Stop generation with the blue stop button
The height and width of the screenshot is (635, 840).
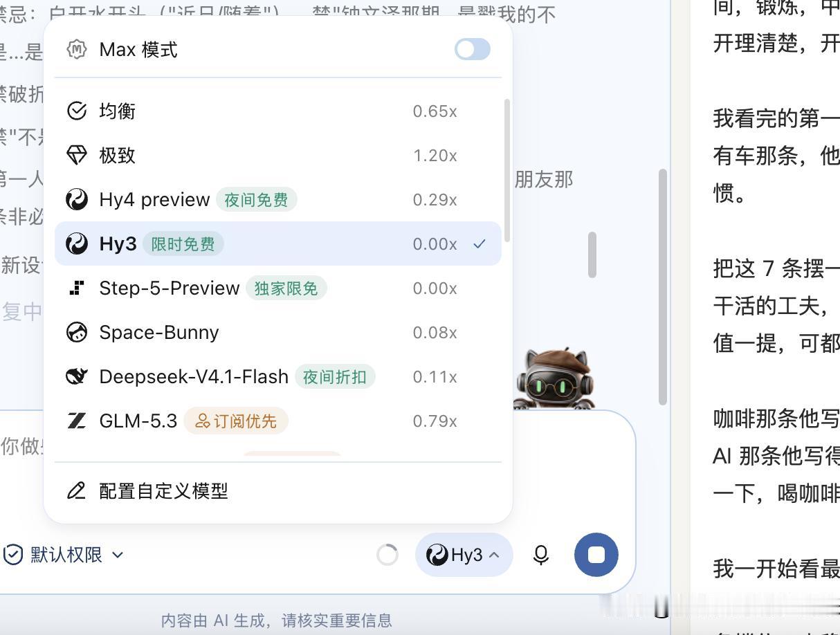[x=596, y=555]
